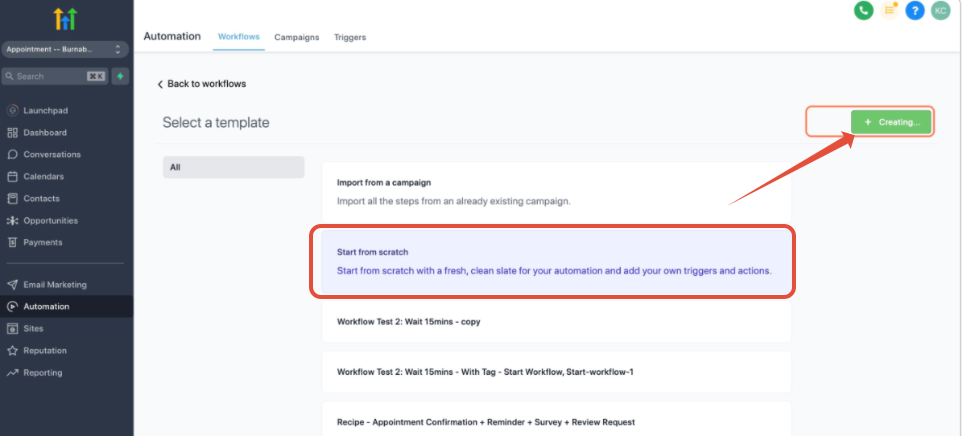Click the green Creating button
Screen dimensions: 963x436
[x=891, y=122]
